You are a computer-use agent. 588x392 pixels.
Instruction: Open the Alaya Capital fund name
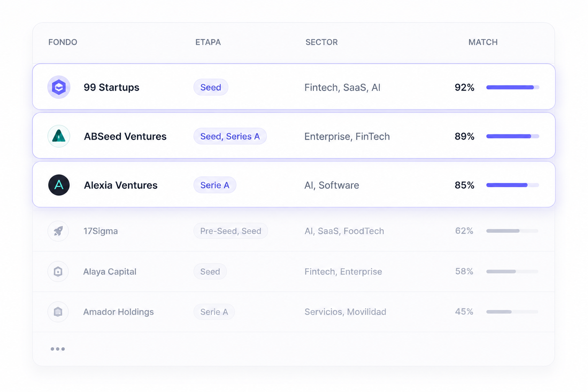pos(110,272)
